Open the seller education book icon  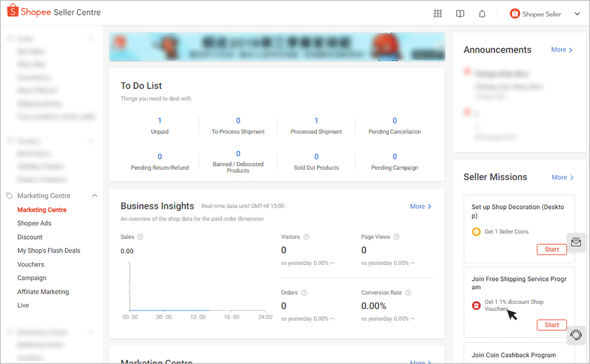point(460,13)
